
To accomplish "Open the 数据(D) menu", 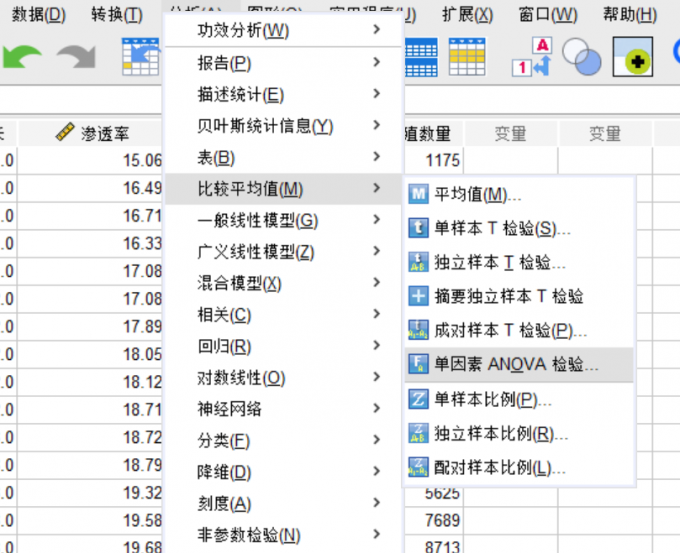I will coord(39,15).
